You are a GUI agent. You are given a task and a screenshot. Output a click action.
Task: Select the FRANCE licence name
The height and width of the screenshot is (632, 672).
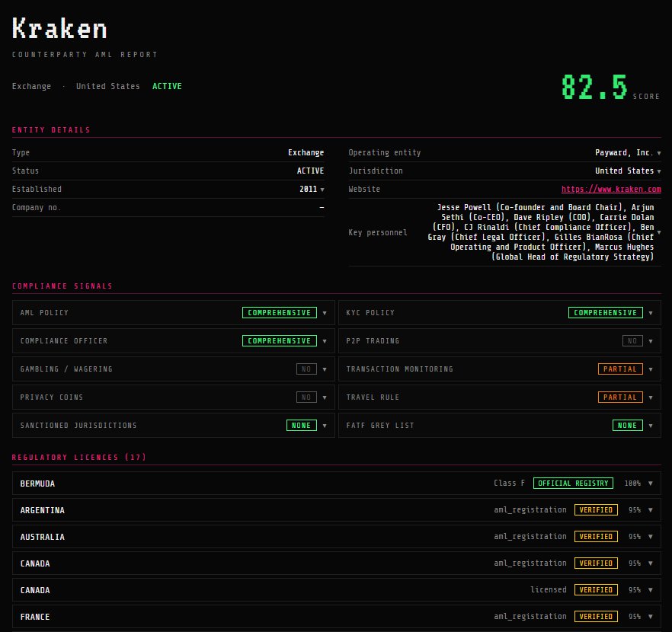click(x=35, y=617)
